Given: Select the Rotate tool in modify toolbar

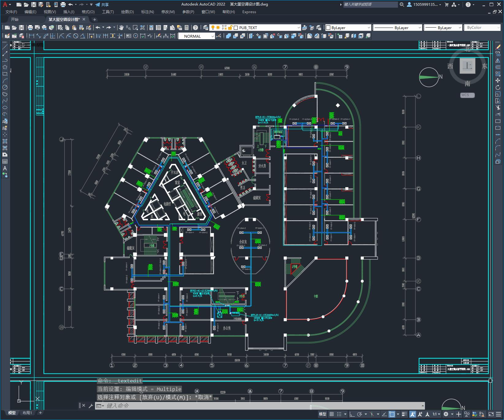Looking at the screenshot, I should (498, 87).
